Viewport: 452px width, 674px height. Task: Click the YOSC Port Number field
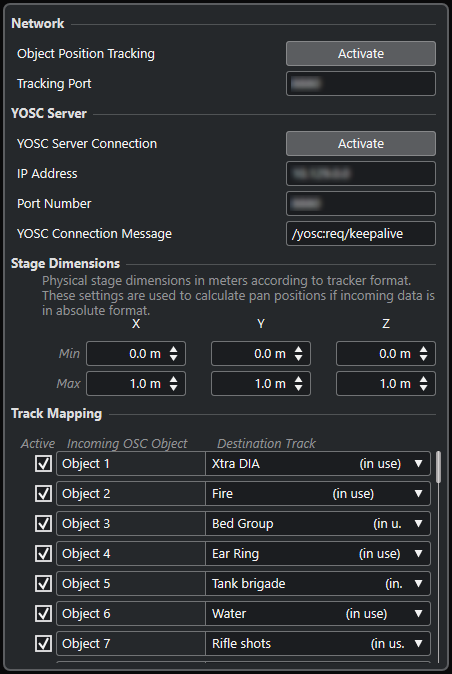point(361,203)
